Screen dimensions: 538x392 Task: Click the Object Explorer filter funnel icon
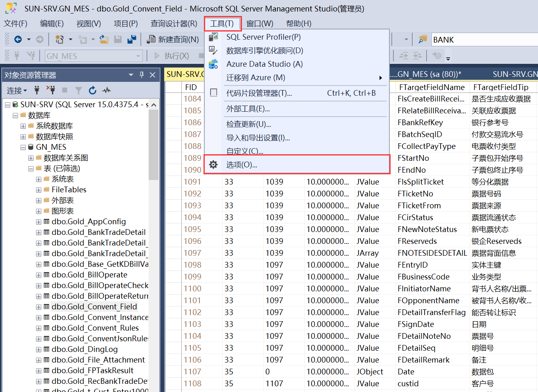79,90
